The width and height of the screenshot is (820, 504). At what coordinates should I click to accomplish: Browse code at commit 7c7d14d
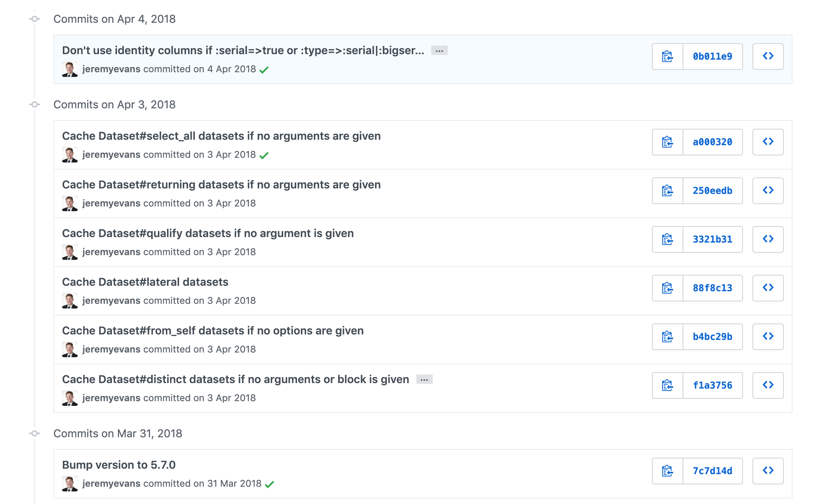[x=768, y=471]
